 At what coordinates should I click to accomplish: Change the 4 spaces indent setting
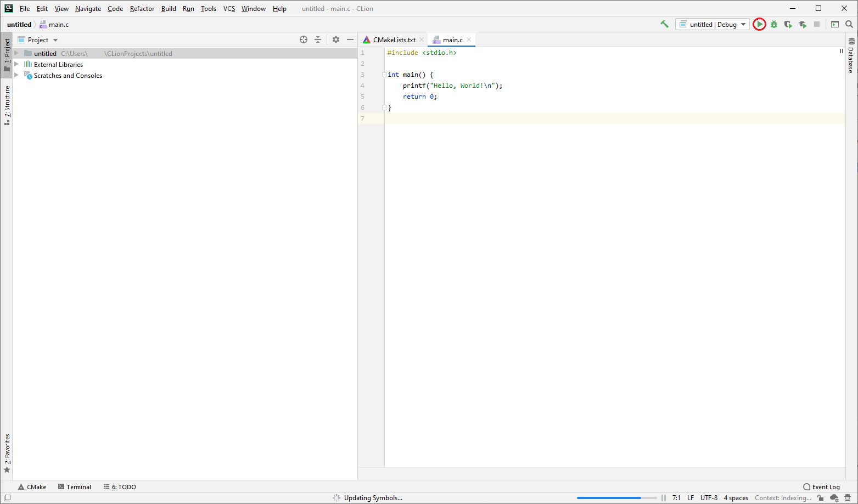pos(736,498)
